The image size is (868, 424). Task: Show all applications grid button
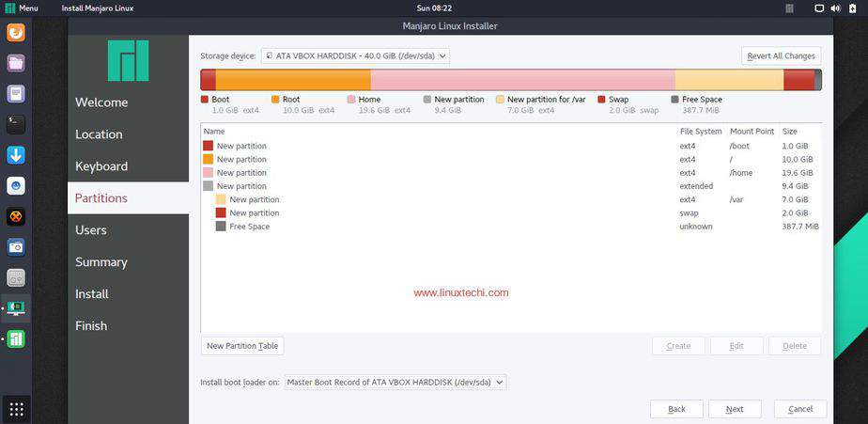click(16, 409)
